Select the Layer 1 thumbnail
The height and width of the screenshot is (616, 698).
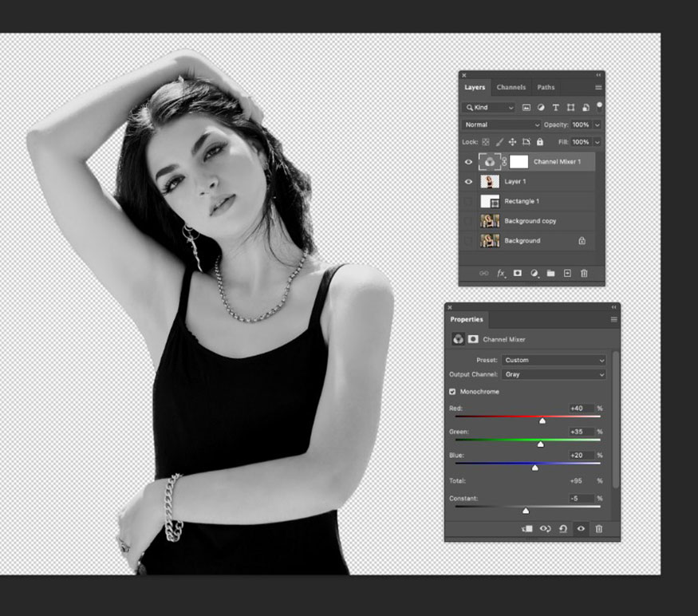point(490,182)
